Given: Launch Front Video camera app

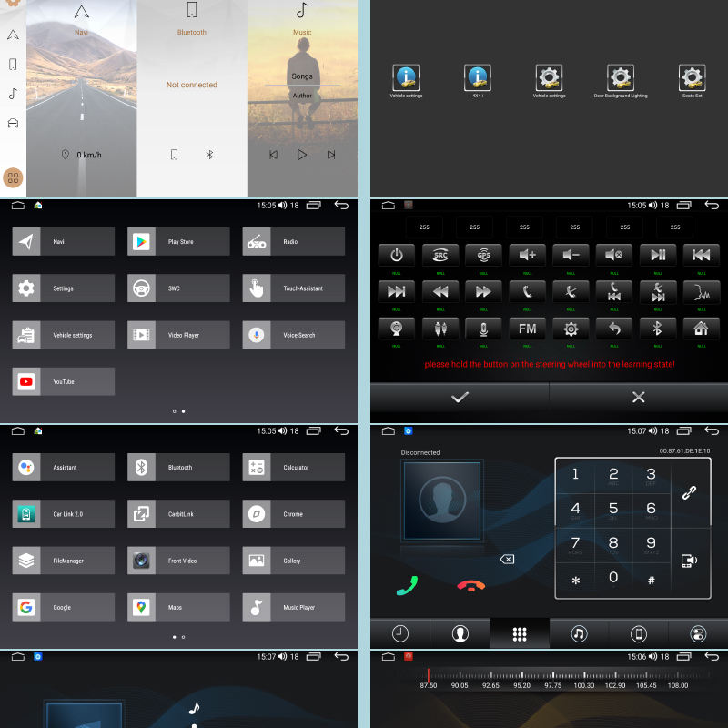Looking at the screenshot, I should (x=178, y=561).
